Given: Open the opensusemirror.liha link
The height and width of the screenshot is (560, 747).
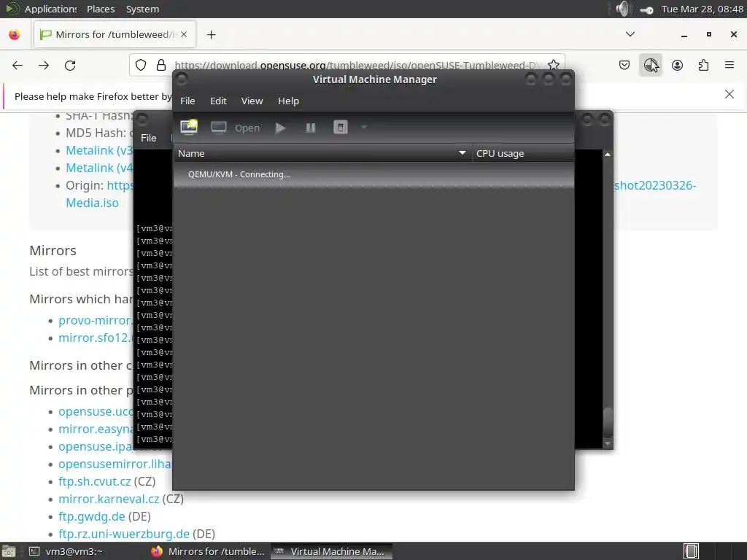Looking at the screenshot, I should pos(115,464).
